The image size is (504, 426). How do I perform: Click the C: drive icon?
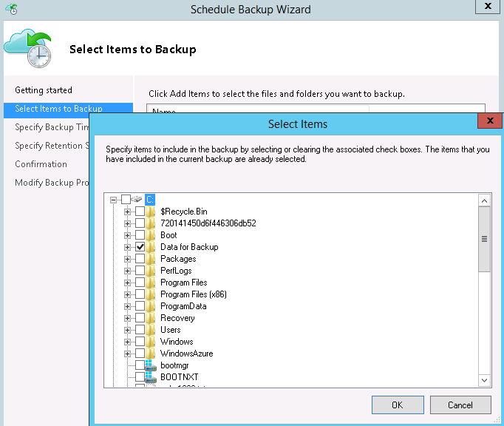pyautogui.click(x=137, y=200)
